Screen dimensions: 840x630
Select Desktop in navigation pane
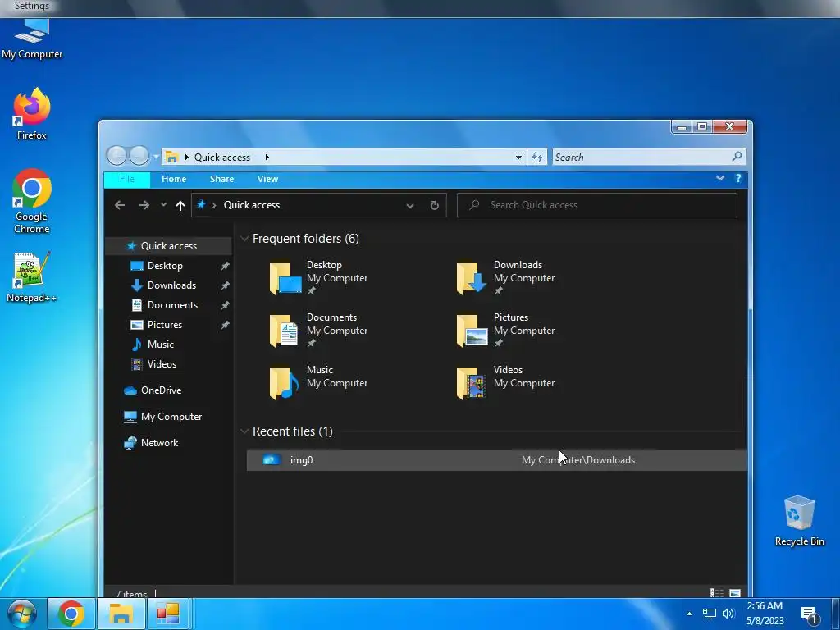point(165,266)
